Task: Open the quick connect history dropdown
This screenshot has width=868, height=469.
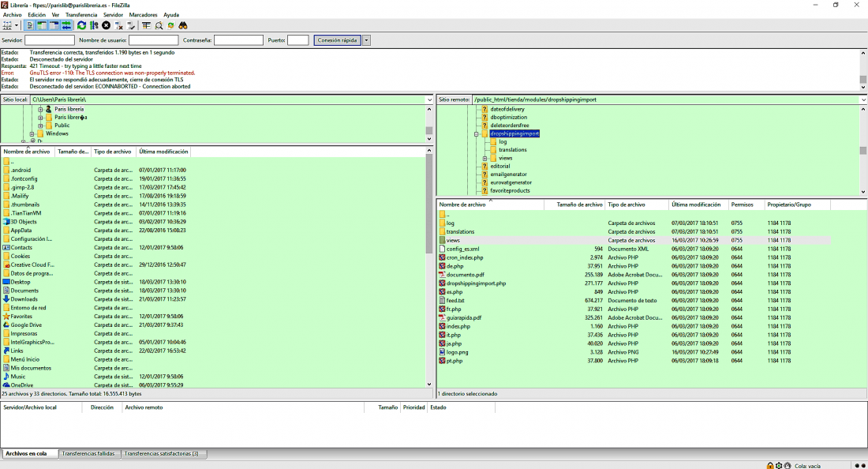Action: [366, 40]
